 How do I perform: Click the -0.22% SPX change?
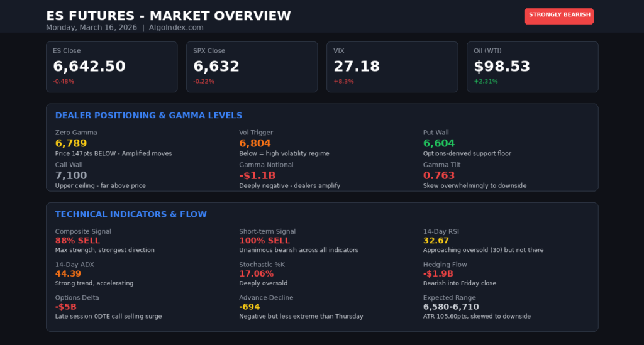pyautogui.click(x=204, y=81)
